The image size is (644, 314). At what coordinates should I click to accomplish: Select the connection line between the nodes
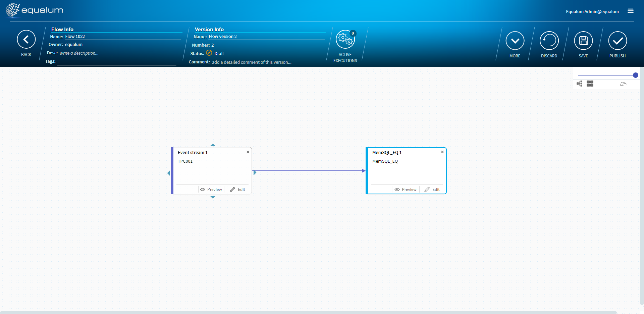point(309,171)
